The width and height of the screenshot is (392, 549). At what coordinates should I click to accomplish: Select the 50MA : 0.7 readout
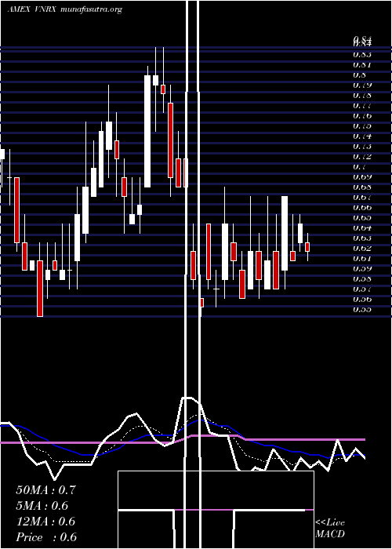click(x=45, y=490)
